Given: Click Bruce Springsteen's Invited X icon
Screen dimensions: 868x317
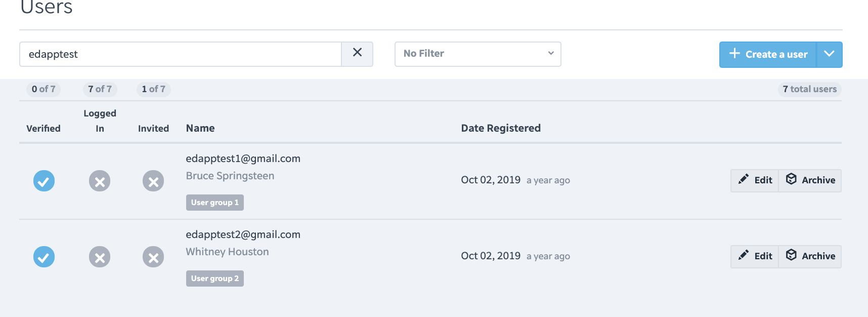Looking at the screenshot, I should [x=153, y=181].
